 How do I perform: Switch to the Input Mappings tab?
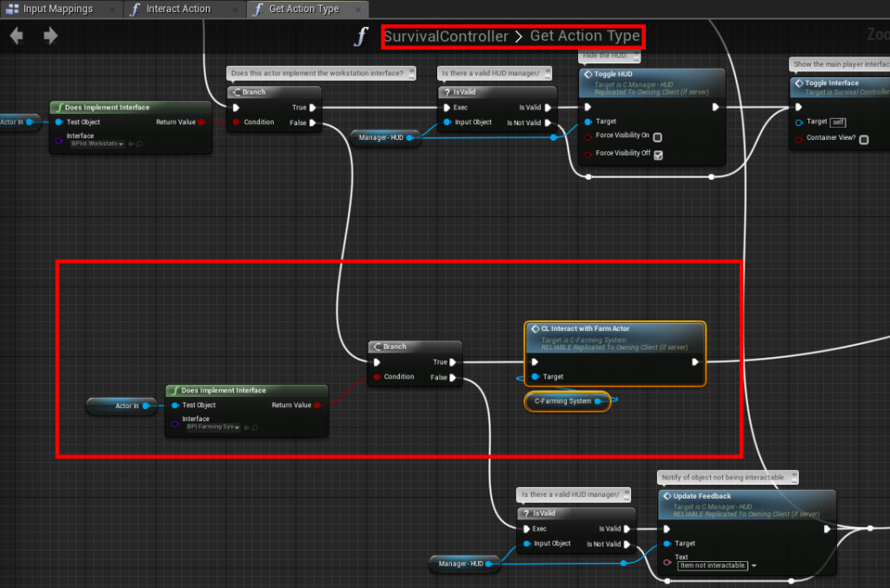tap(57, 9)
